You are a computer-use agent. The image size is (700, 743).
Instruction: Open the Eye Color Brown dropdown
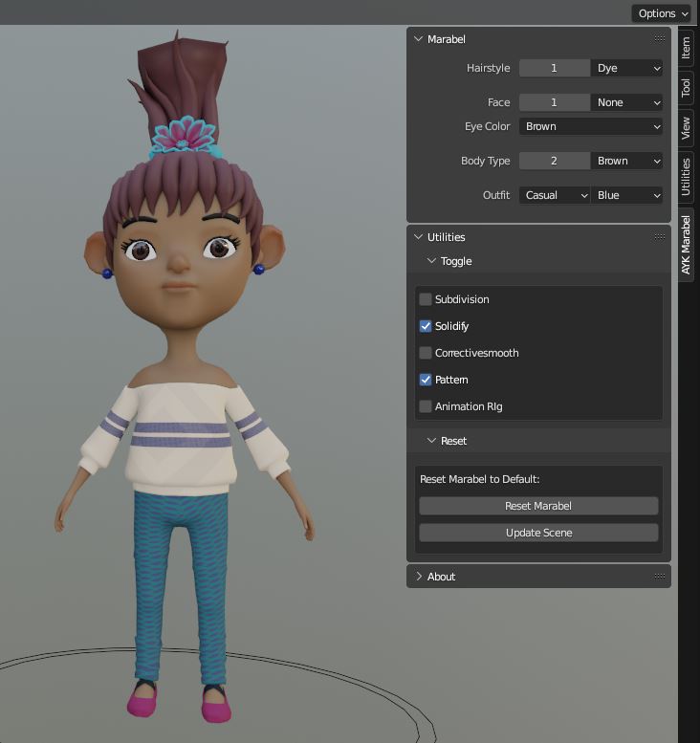[x=591, y=126]
